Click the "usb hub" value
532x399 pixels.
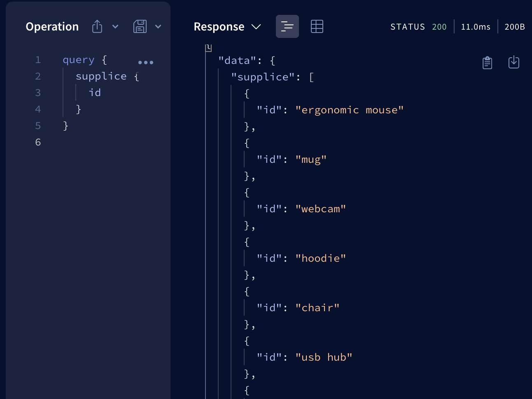pyautogui.click(x=324, y=357)
